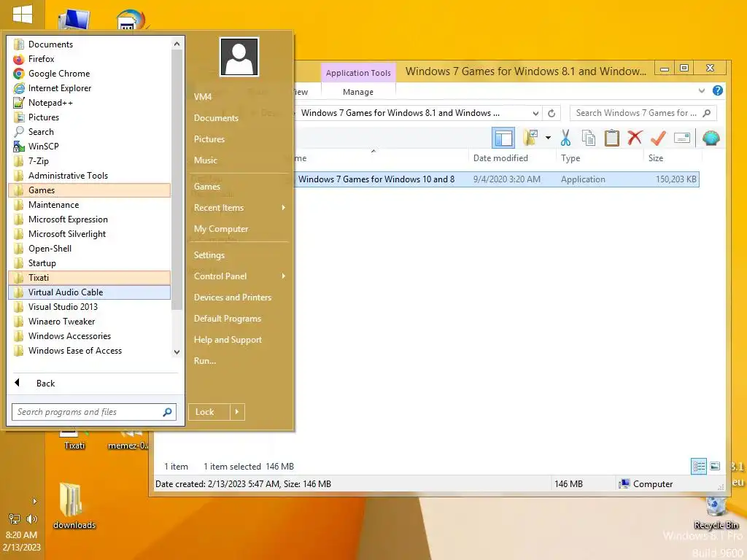Open the shutdown options arrow beside Lock

point(237,412)
